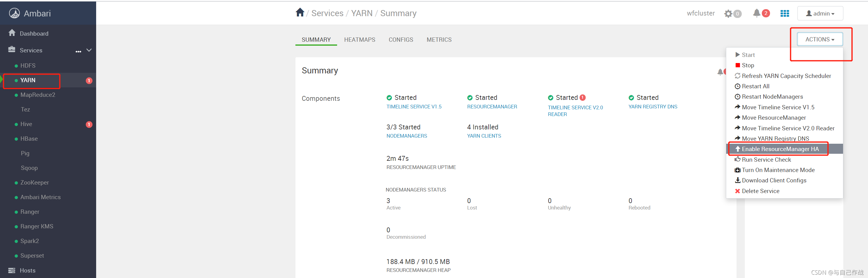This screenshot has height=278, width=868.
Task: Select Tez service in sidebar
Action: (25, 109)
